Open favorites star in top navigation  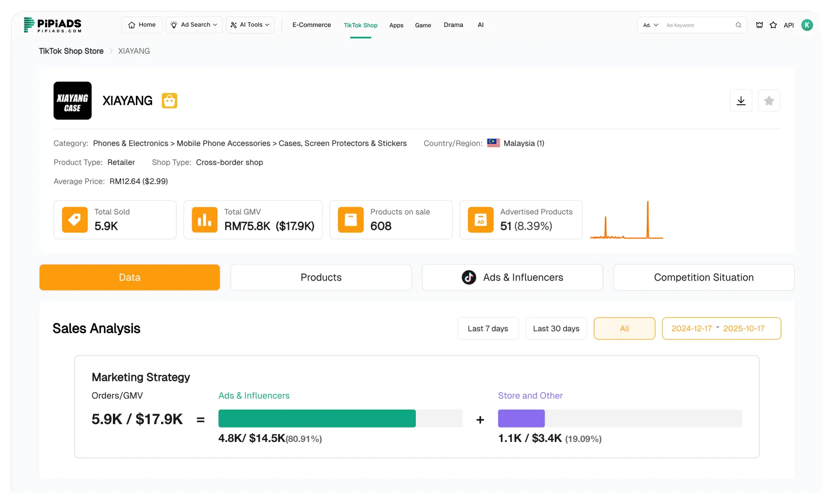point(773,25)
